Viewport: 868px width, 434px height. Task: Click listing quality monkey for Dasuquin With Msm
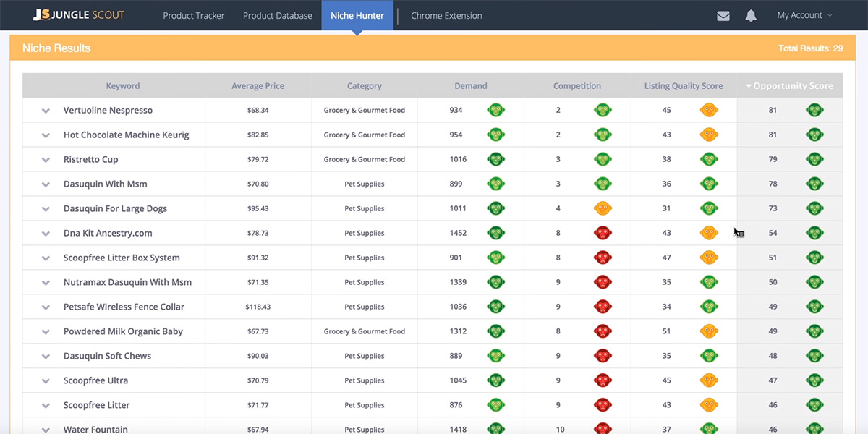[709, 184]
